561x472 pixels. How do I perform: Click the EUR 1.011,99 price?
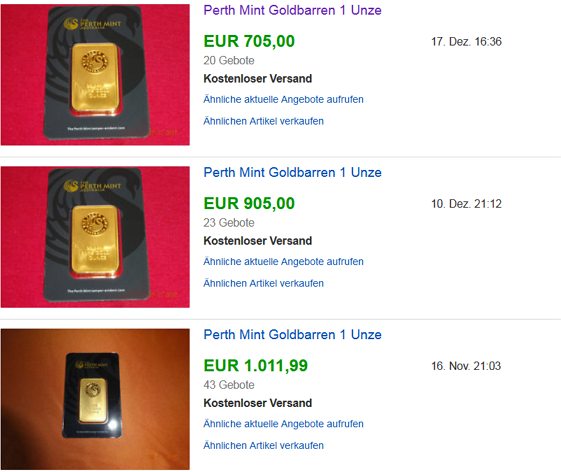255,365
